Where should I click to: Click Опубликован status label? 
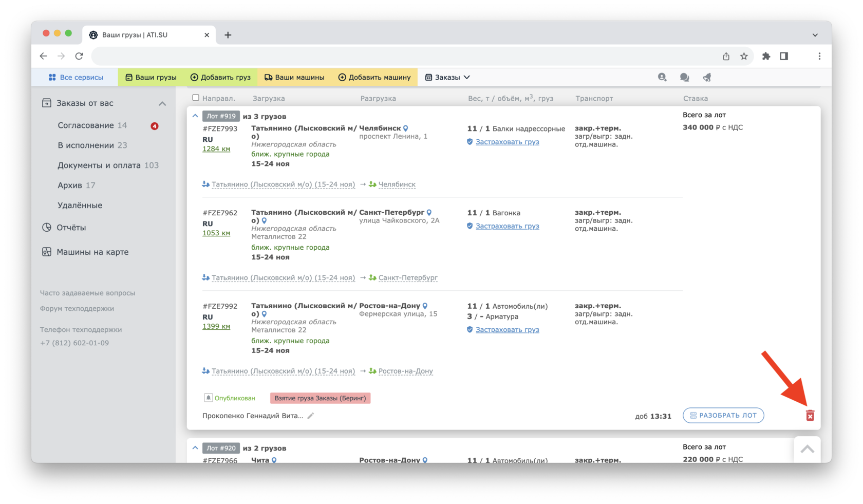[x=235, y=398]
